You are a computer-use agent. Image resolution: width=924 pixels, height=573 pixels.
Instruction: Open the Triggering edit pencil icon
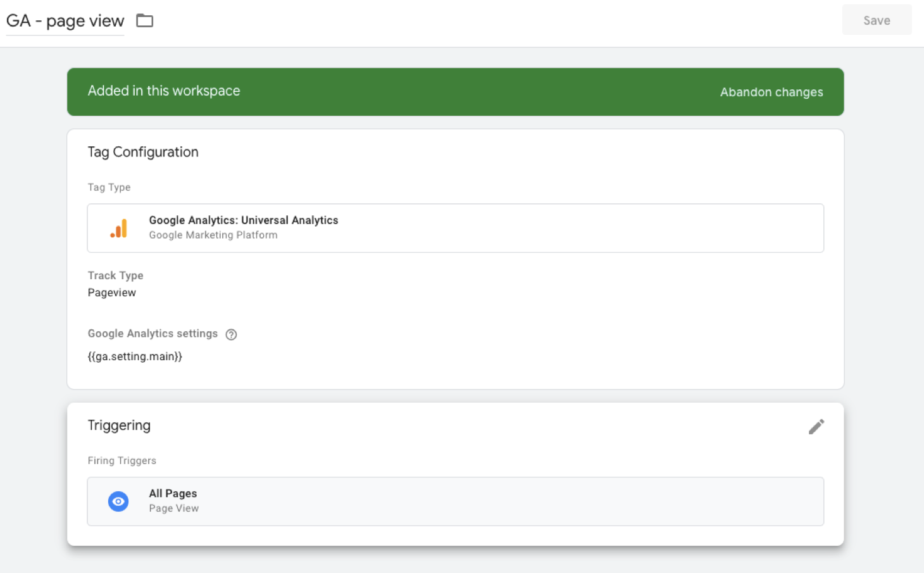click(x=816, y=427)
